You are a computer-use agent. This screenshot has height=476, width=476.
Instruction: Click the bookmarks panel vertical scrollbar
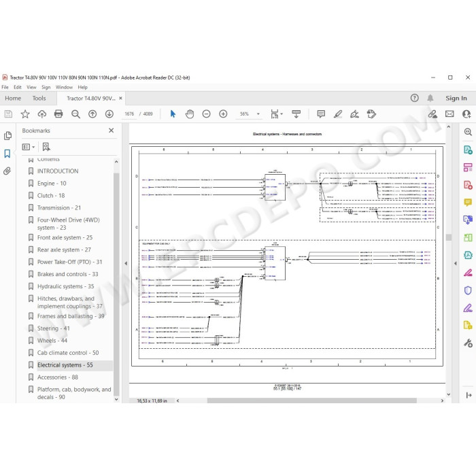coord(116,284)
